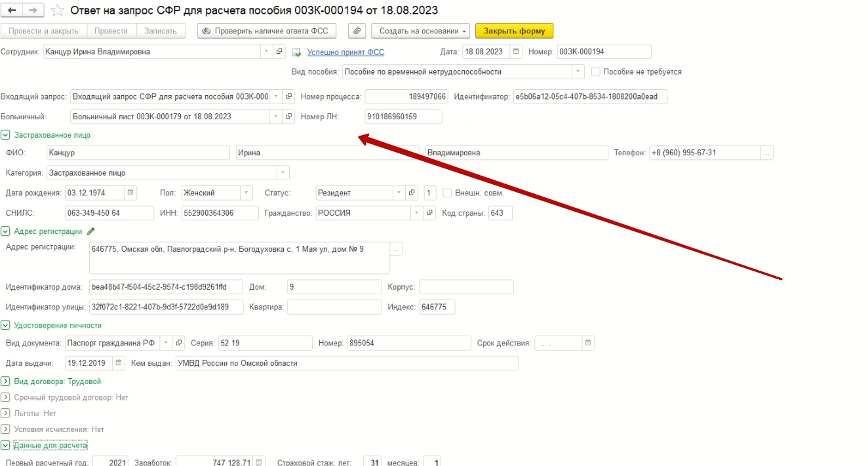Collapse the Застрахованное лицо section
The width and height of the screenshot is (868, 466).
pyautogui.click(x=5, y=135)
